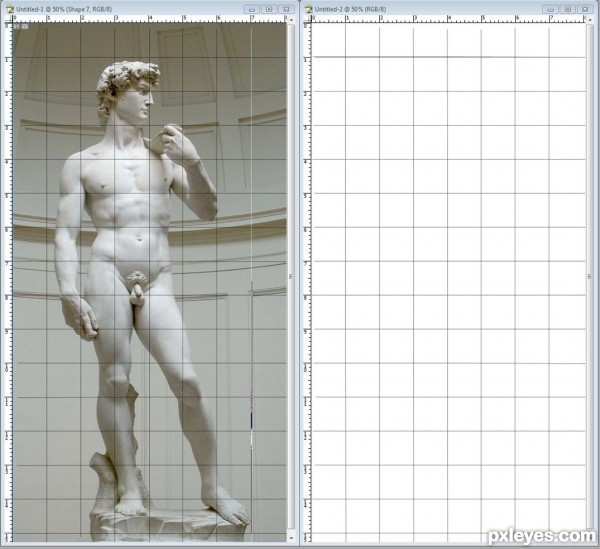The image size is (600, 549).
Task: Click the scroll-down arrow in Untitled-1 window
Action: [291, 538]
